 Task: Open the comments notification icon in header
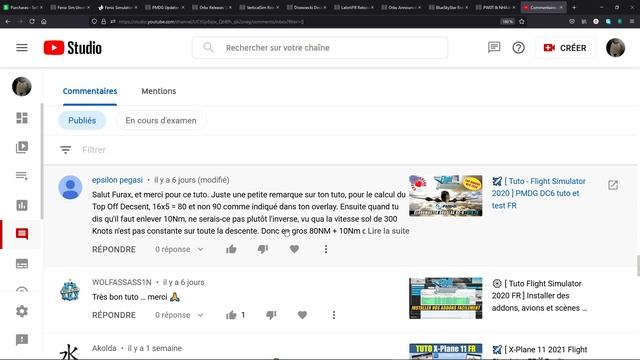pos(494,47)
